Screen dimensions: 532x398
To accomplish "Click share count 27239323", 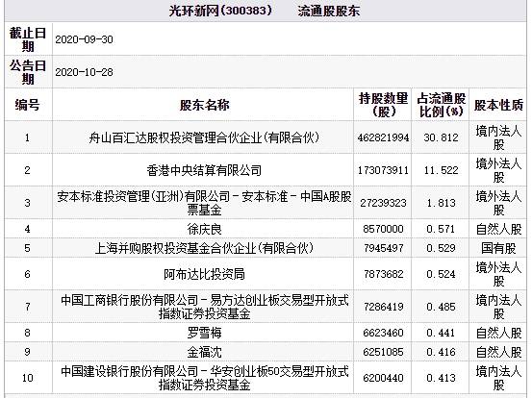I will [x=383, y=203].
